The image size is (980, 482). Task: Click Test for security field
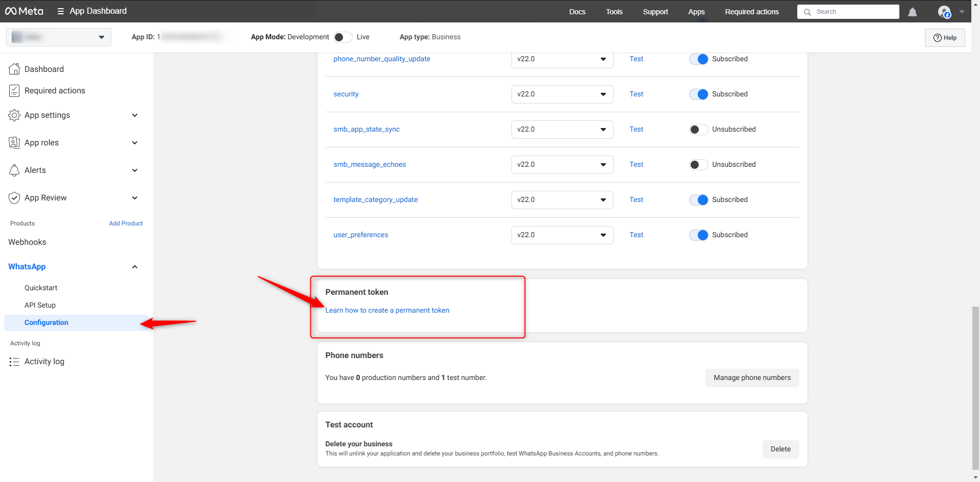point(636,94)
